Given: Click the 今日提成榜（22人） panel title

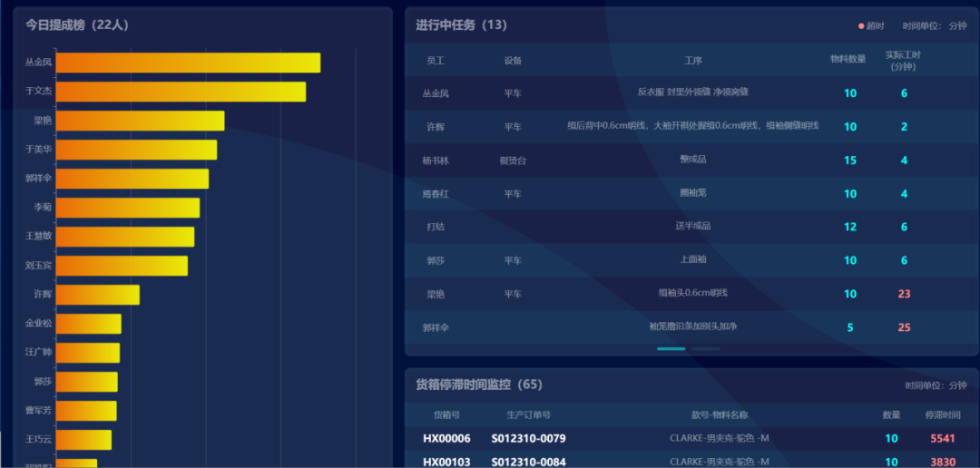Looking at the screenshot, I should [77, 25].
